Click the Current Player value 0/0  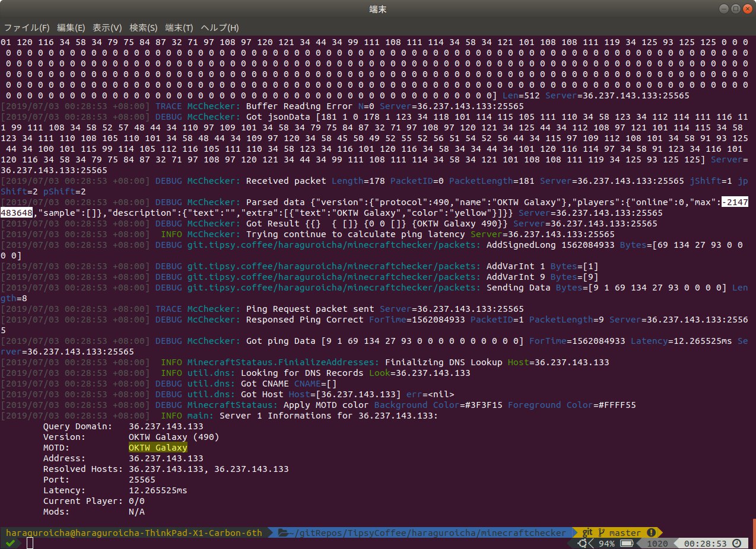[136, 501]
